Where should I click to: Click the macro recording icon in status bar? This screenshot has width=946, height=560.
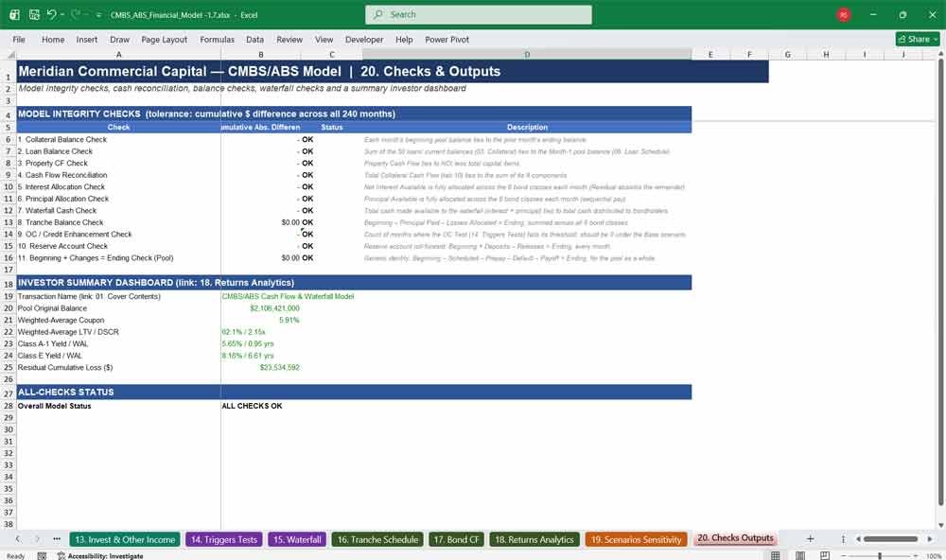(x=42, y=556)
